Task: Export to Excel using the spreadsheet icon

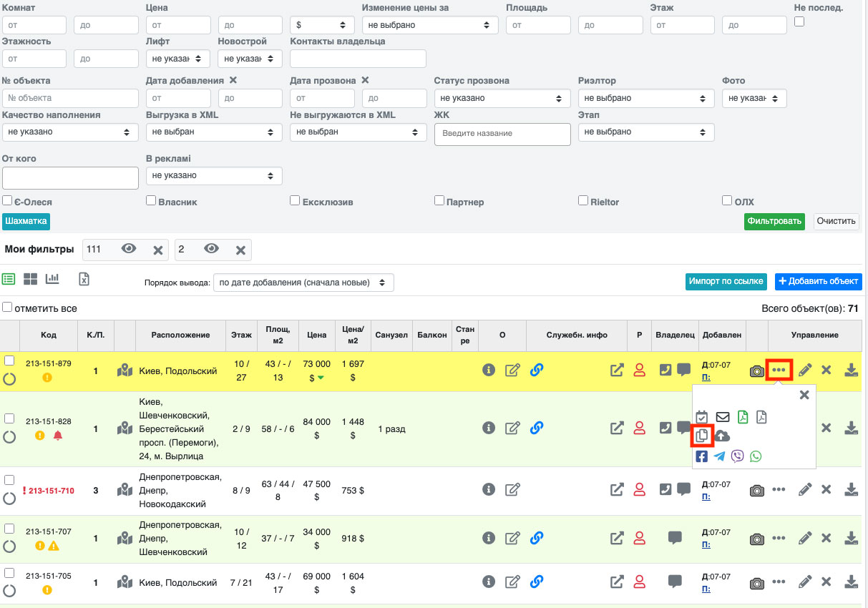Action: [84, 279]
